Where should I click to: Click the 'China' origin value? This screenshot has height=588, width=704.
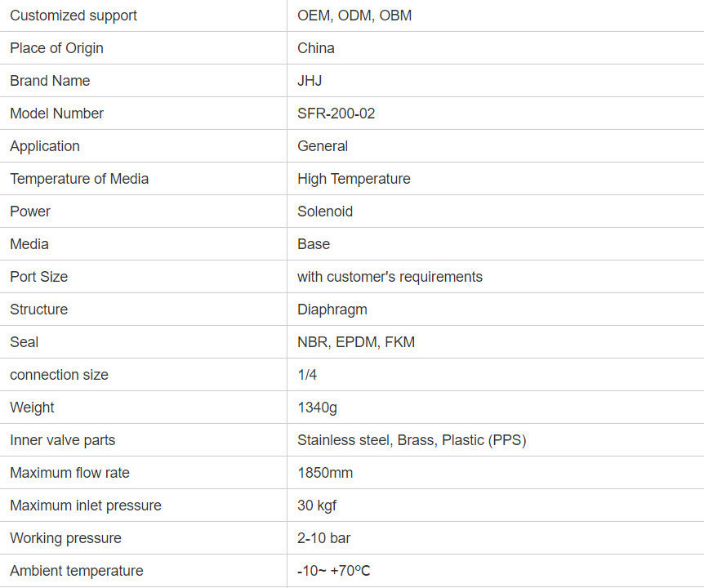(316, 48)
